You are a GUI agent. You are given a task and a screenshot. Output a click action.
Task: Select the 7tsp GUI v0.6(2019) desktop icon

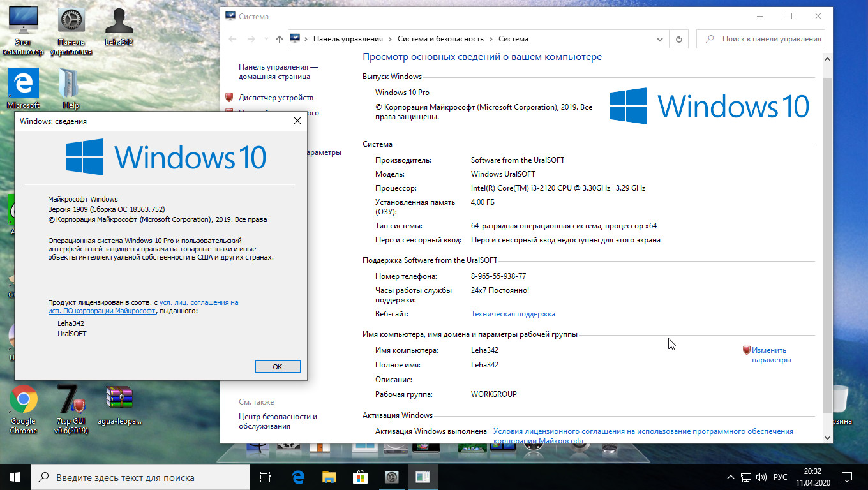tap(71, 410)
